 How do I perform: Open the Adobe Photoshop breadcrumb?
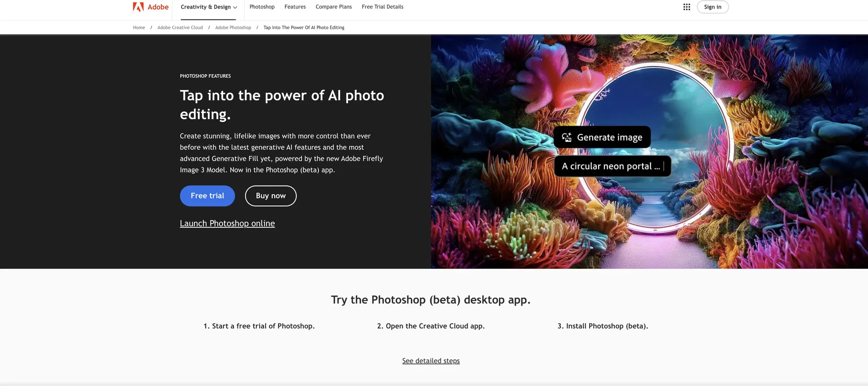(x=233, y=28)
